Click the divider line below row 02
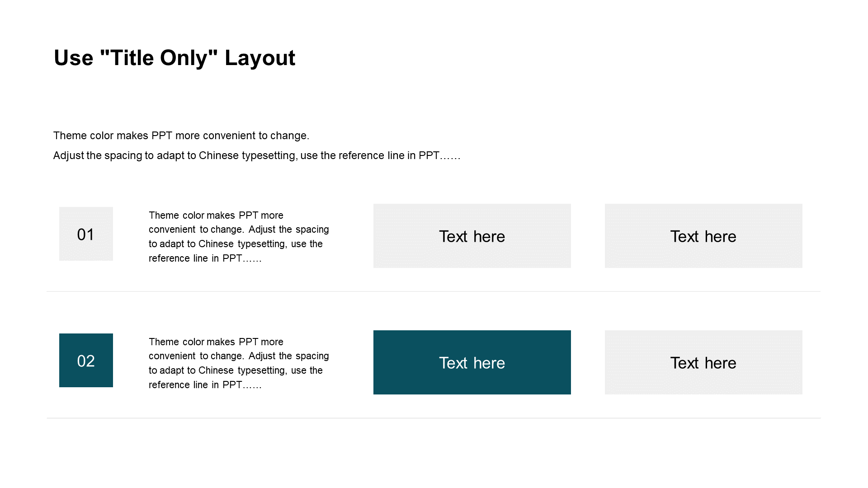868x488 pixels. click(x=434, y=418)
